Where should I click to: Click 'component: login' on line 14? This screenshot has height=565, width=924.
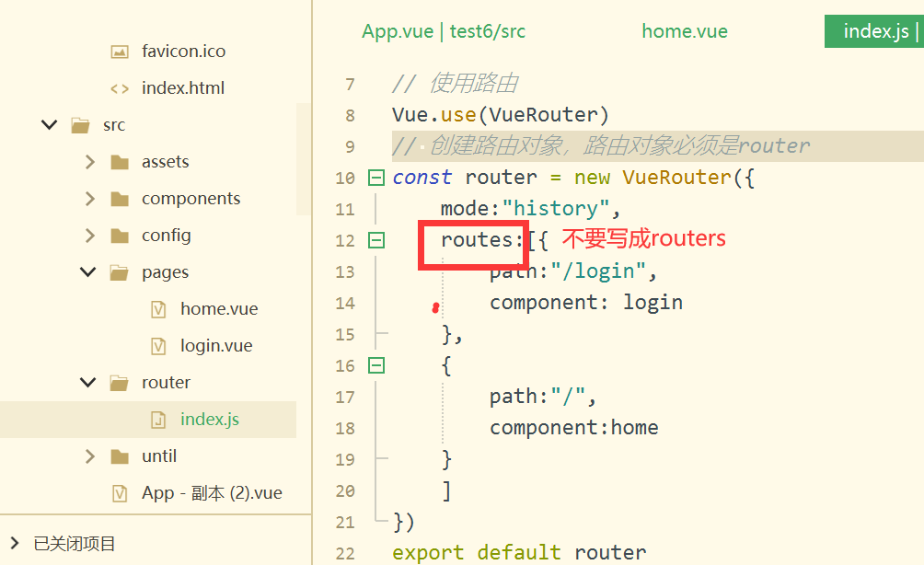tap(585, 303)
